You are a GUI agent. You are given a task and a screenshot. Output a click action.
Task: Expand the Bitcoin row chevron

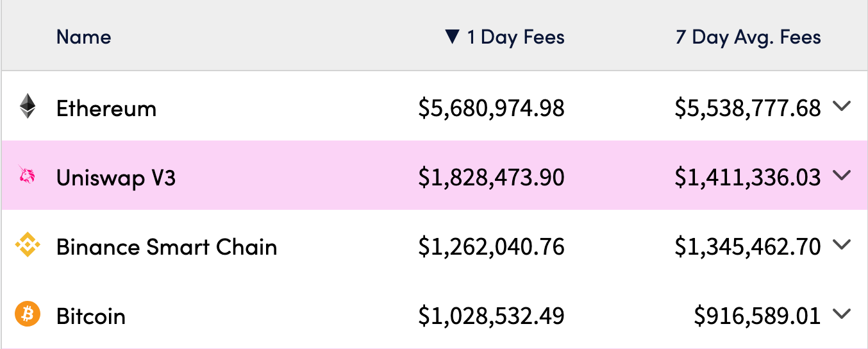tap(842, 314)
